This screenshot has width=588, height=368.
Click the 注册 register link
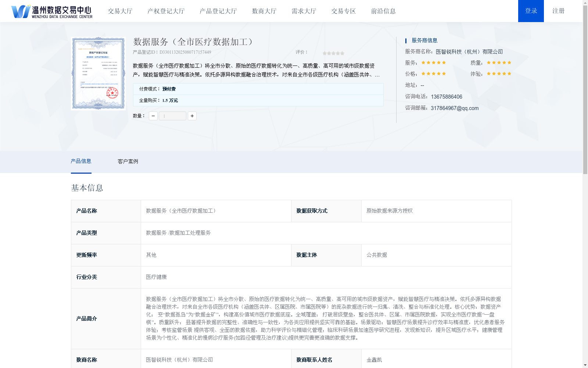(559, 11)
